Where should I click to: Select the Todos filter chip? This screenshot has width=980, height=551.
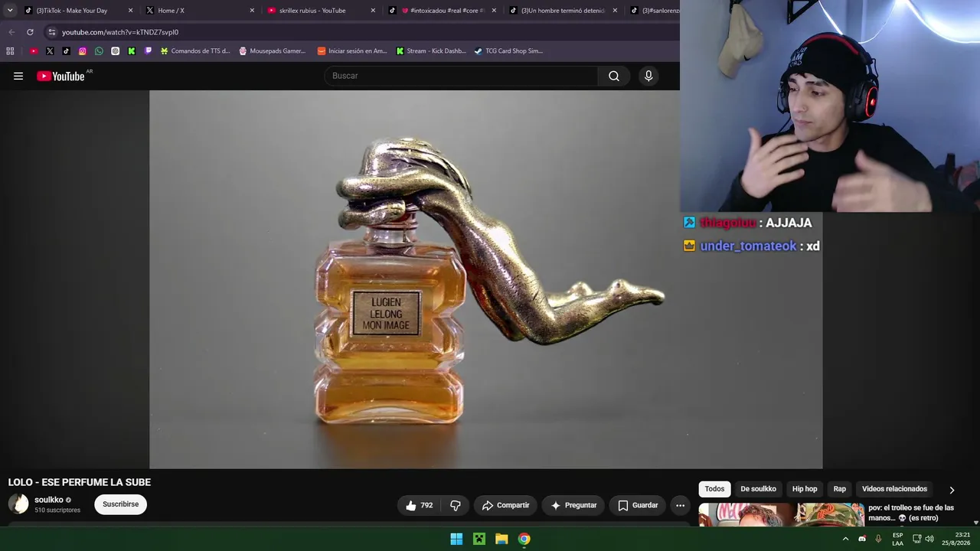click(714, 489)
